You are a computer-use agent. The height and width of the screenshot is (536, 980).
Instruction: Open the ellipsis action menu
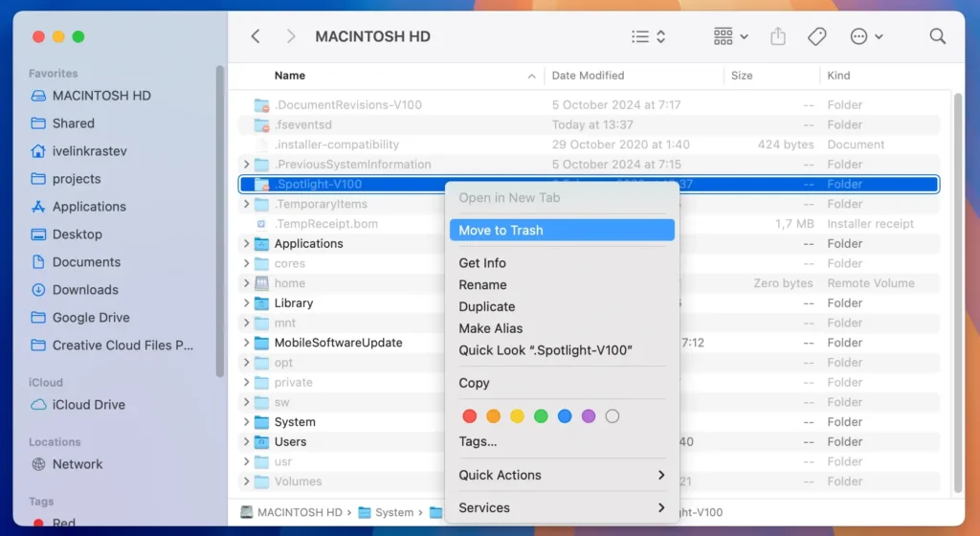pos(866,36)
